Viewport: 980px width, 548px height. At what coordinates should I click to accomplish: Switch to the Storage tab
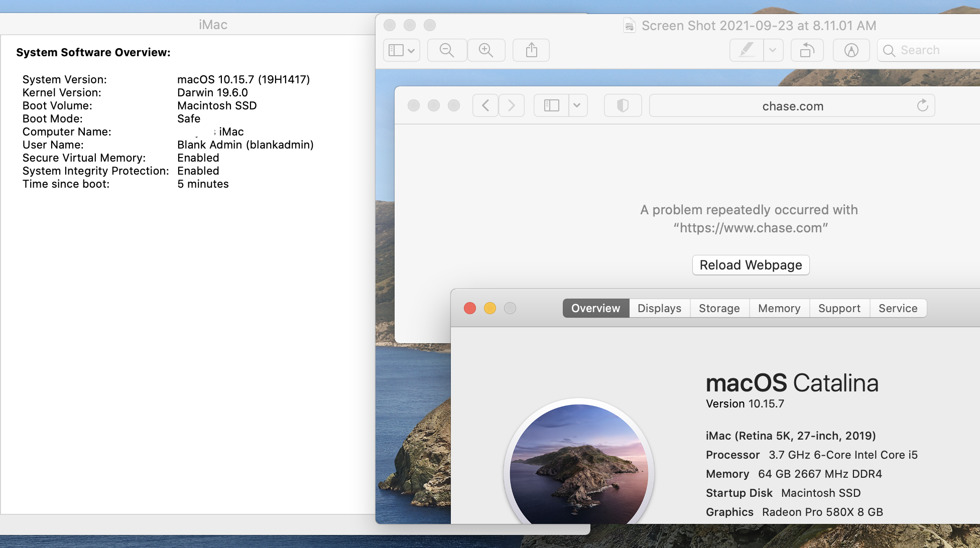pyautogui.click(x=719, y=308)
